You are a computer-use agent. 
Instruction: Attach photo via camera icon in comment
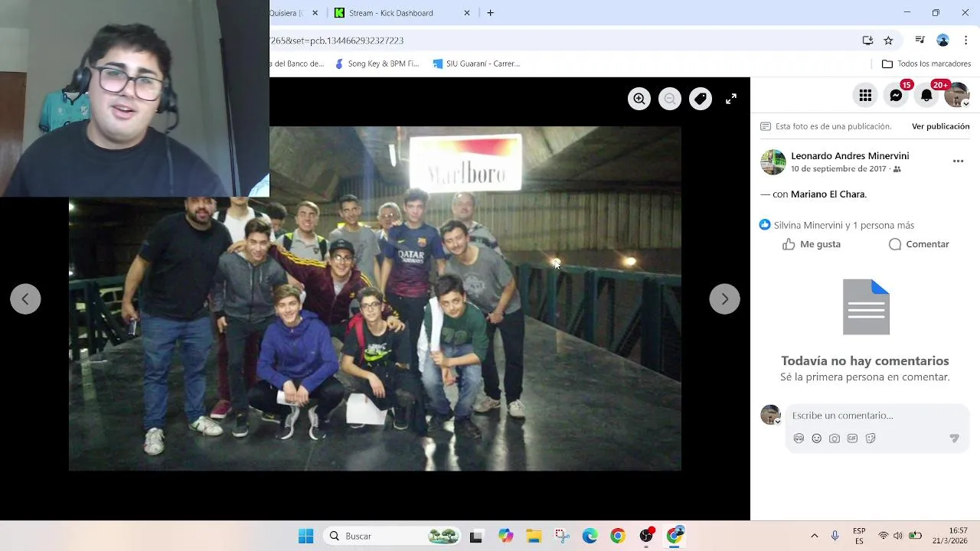(x=835, y=439)
